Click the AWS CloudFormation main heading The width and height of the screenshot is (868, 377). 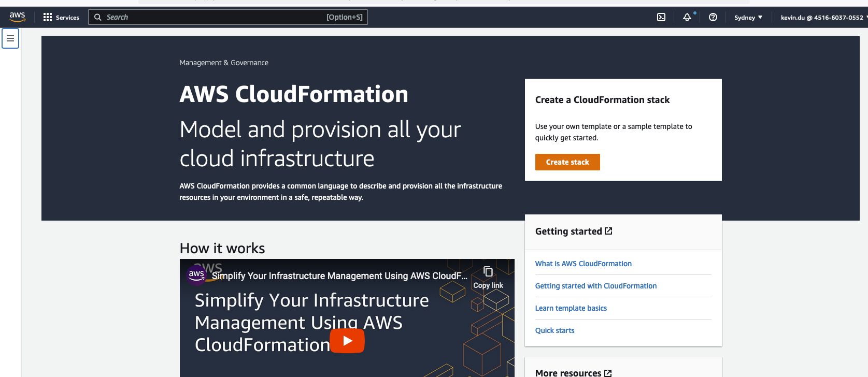click(x=294, y=94)
